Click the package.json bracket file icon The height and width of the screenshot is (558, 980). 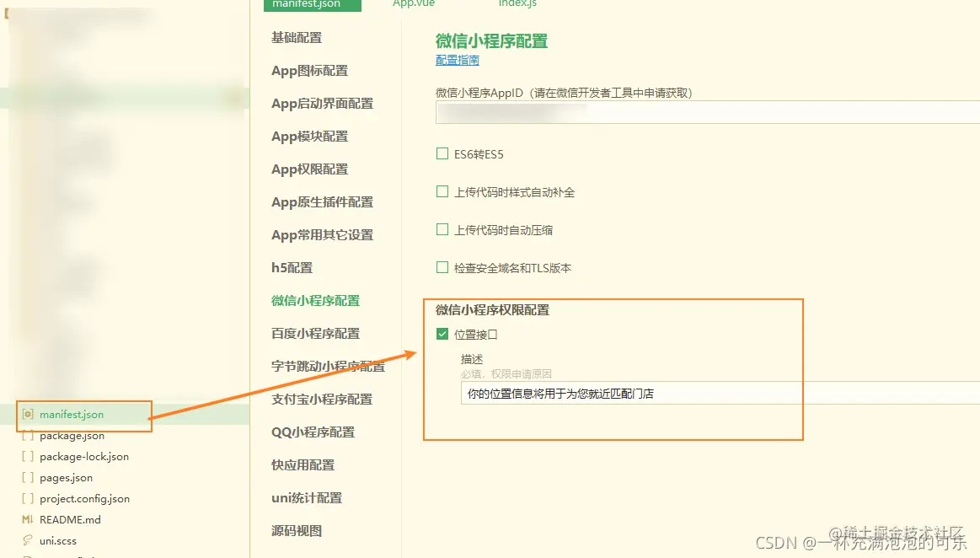click(28, 436)
